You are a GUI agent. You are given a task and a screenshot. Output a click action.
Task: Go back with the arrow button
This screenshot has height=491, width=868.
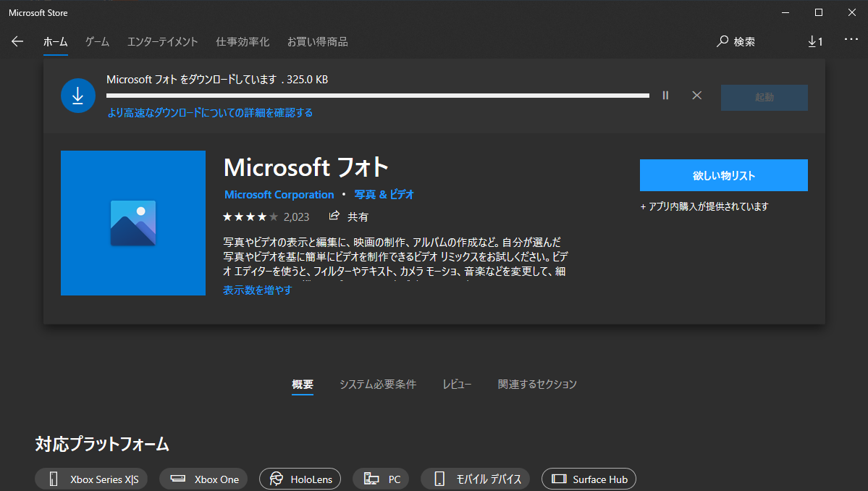[x=17, y=41]
